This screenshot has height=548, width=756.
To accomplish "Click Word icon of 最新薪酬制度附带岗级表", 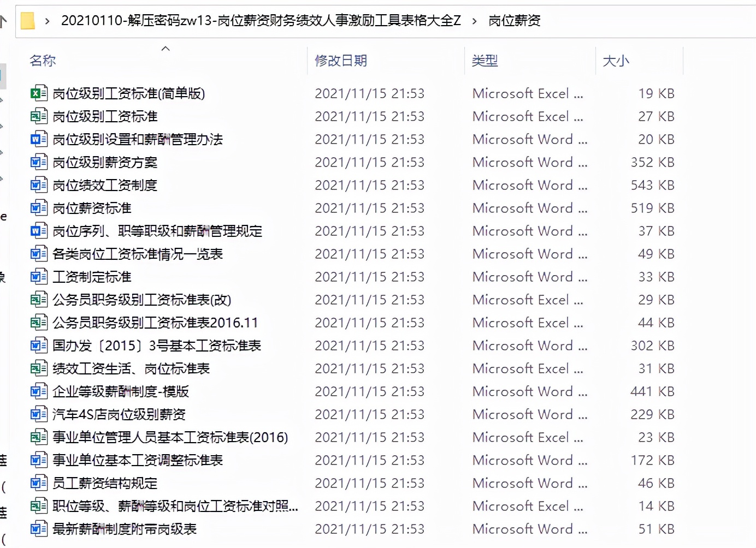I will (x=39, y=529).
